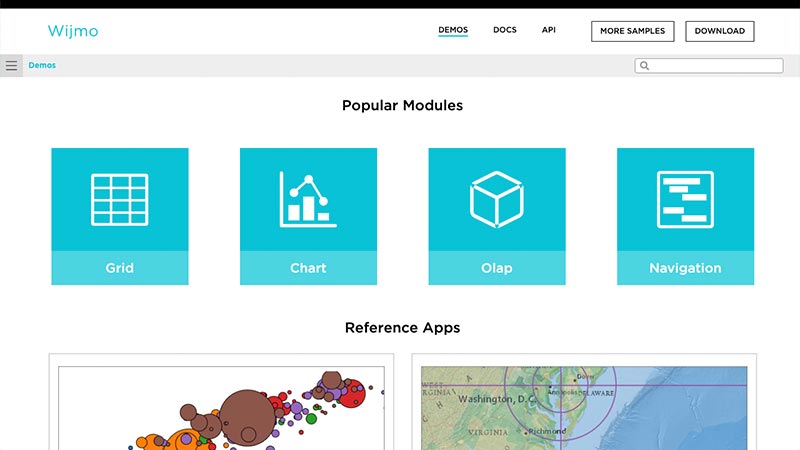Focus the search input field
The image size is (800, 450).
click(x=709, y=65)
